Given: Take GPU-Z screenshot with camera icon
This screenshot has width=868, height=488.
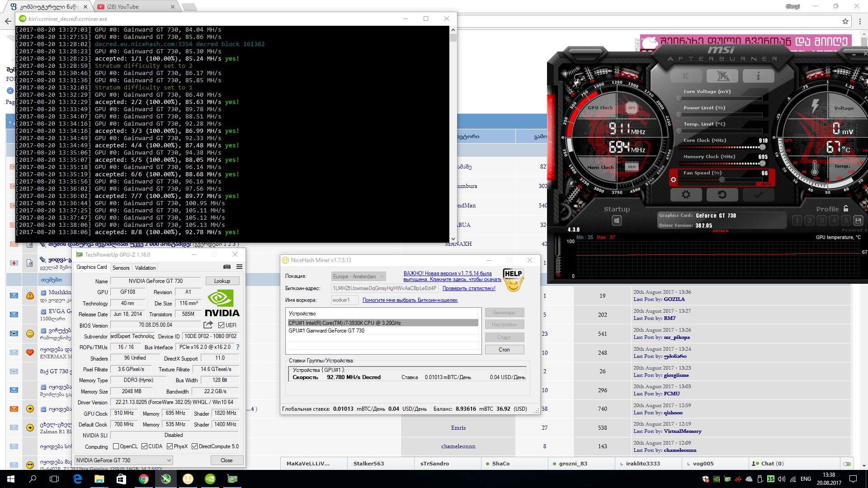Looking at the screenshot, I should [227, 267].
